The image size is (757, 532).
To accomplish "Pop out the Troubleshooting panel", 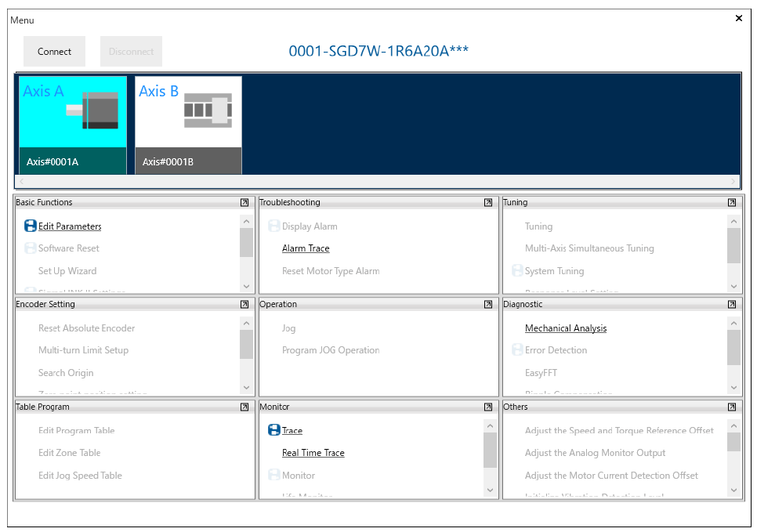I will point(488,202).
